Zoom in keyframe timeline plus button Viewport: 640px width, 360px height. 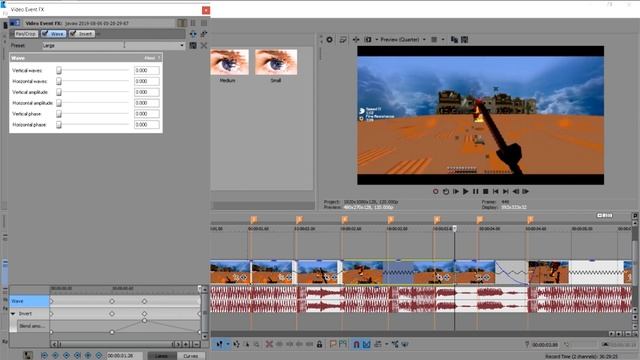[x=186, y=344]
